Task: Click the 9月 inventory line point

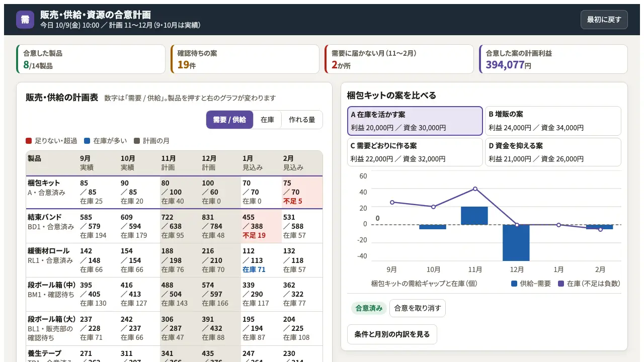Action: pos(391,202)
